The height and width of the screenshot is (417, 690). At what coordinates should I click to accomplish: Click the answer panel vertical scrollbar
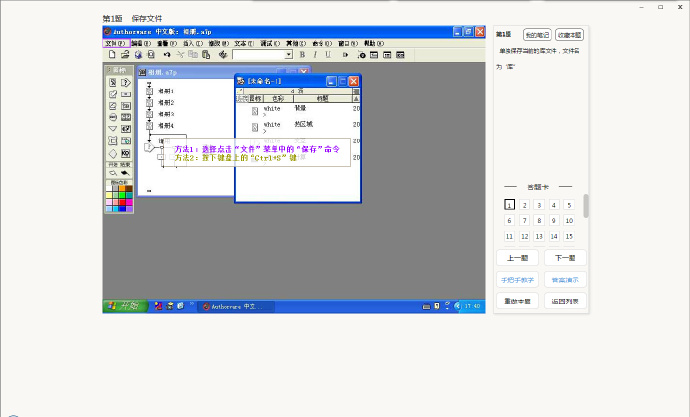[x=586, y=206]
